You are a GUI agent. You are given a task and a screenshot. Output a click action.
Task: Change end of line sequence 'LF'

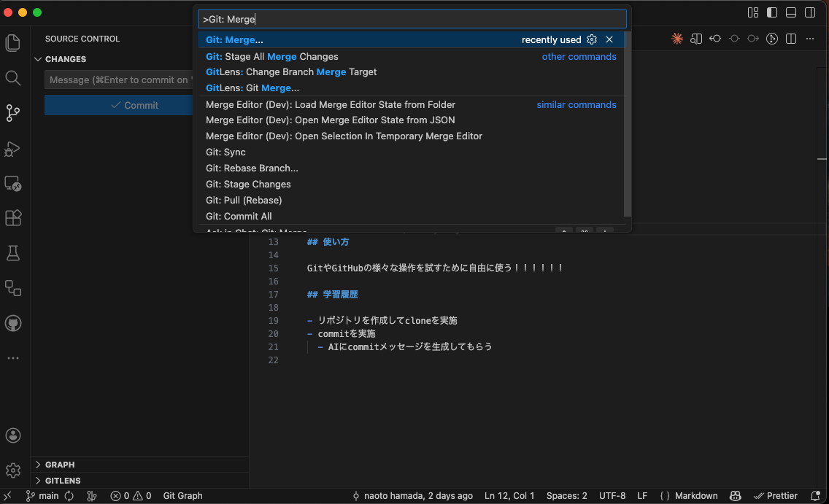[x=642, y=495]
